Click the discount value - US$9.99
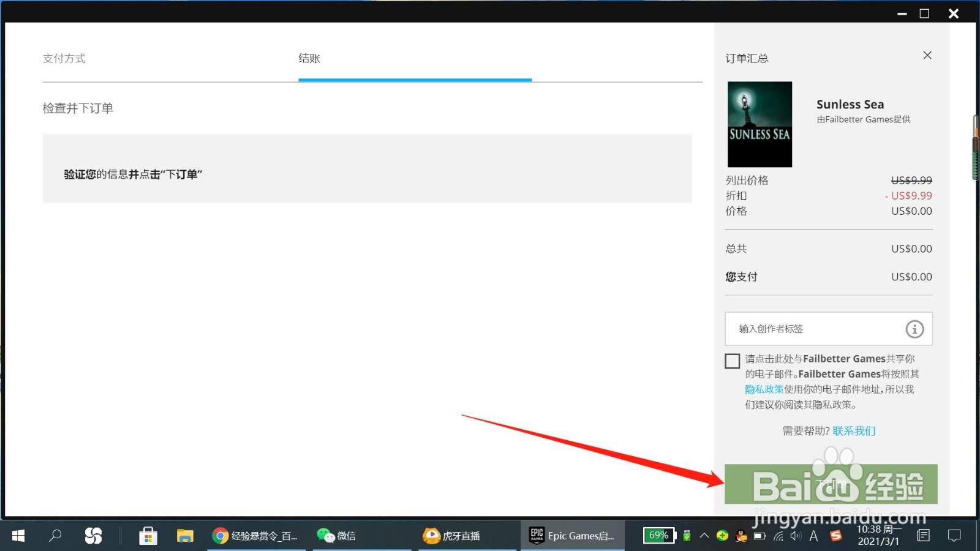Viewport: 980px width, 551px height. tap(908, 196)
